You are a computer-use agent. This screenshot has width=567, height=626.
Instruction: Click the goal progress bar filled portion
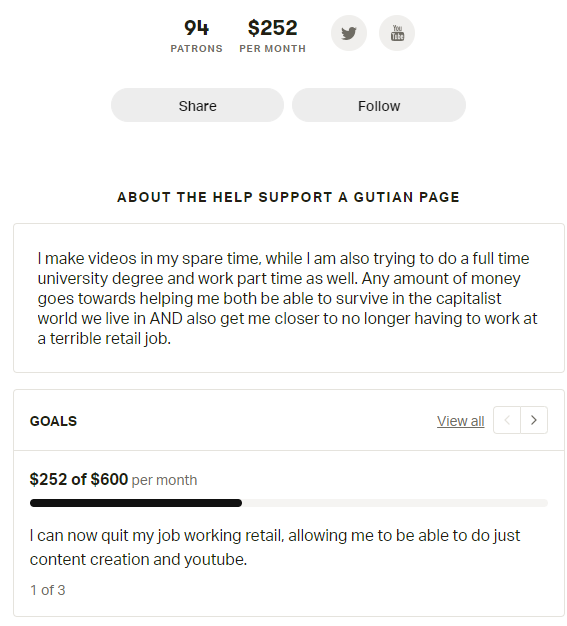pos(136,503)
